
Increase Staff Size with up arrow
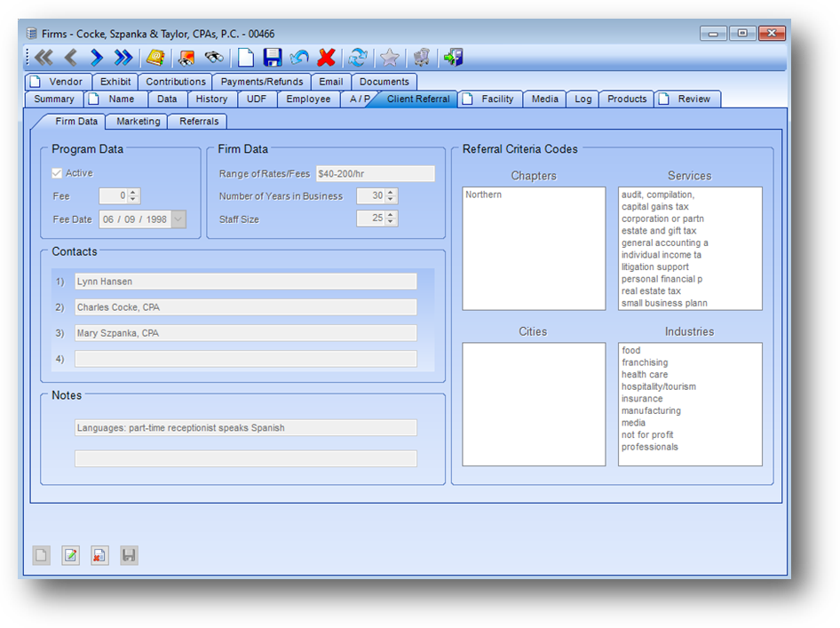391,214
